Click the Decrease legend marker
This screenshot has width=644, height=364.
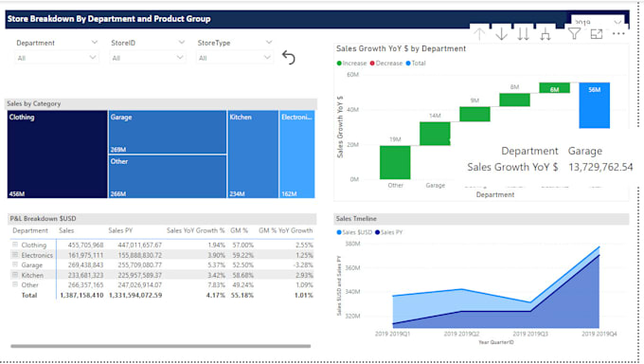pos(372,64)
